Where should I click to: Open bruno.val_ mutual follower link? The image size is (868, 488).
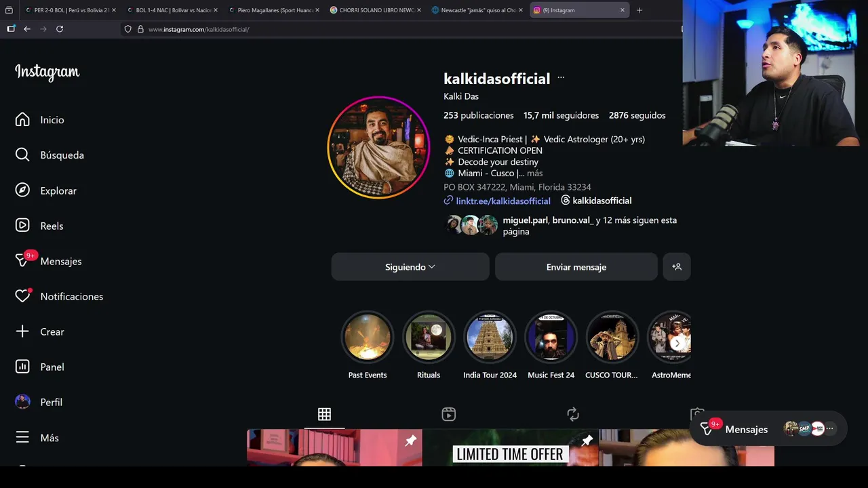click(x=572, y=220)
